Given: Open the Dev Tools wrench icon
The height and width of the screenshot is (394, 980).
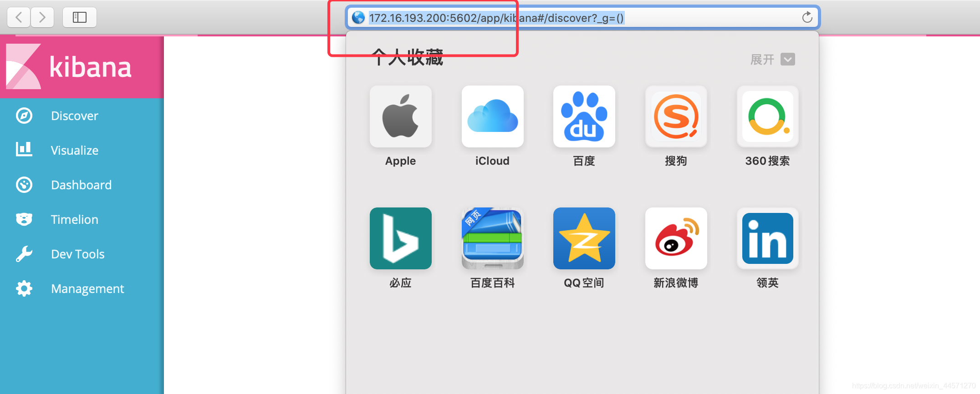Looking at the screenshot, I should (24, 254).
